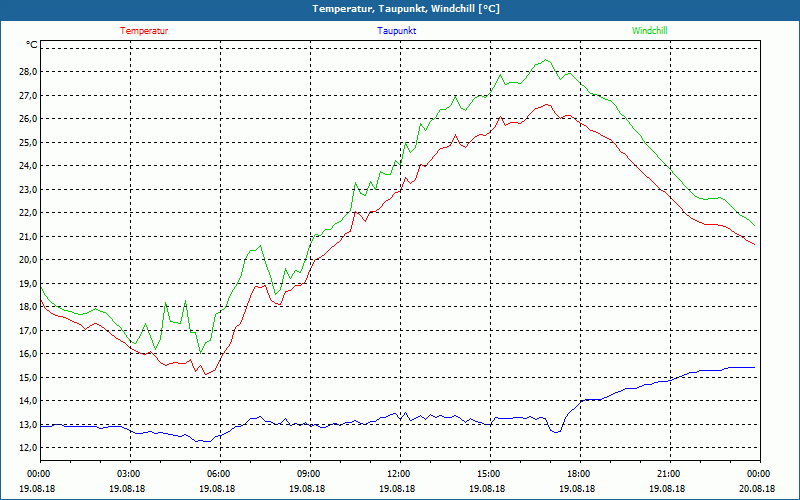This screenshot has height=500, width=800.
Task: Click the '24,0' y-axis value
Action: click(x=28, y=166)
